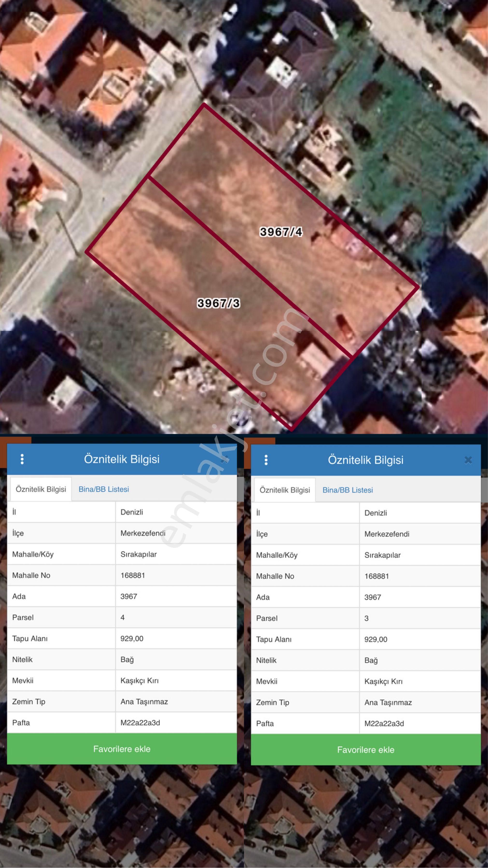This screenshot has height=868, width=488.
Task: Click Ada value 3967 in the right panel
Action: point(372,597)
